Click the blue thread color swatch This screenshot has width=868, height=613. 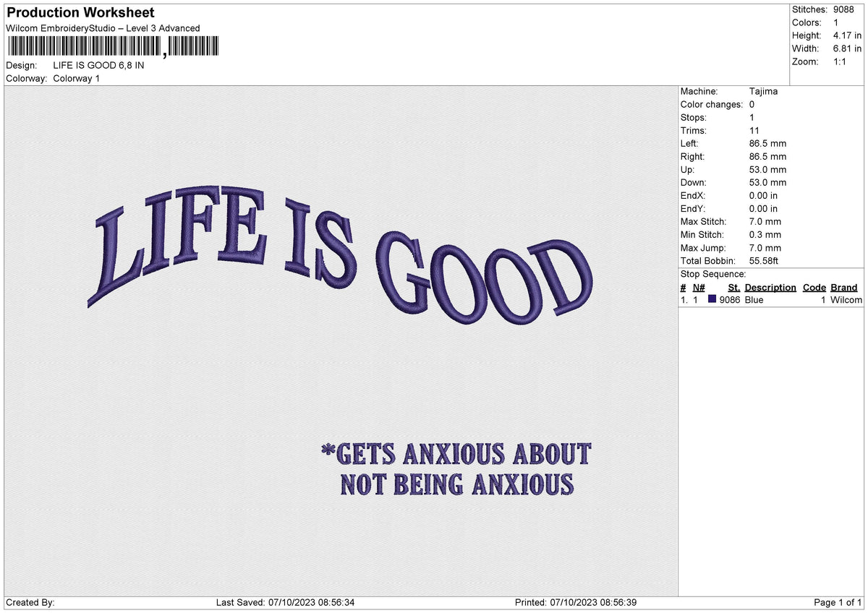click(x=712, y=299)
